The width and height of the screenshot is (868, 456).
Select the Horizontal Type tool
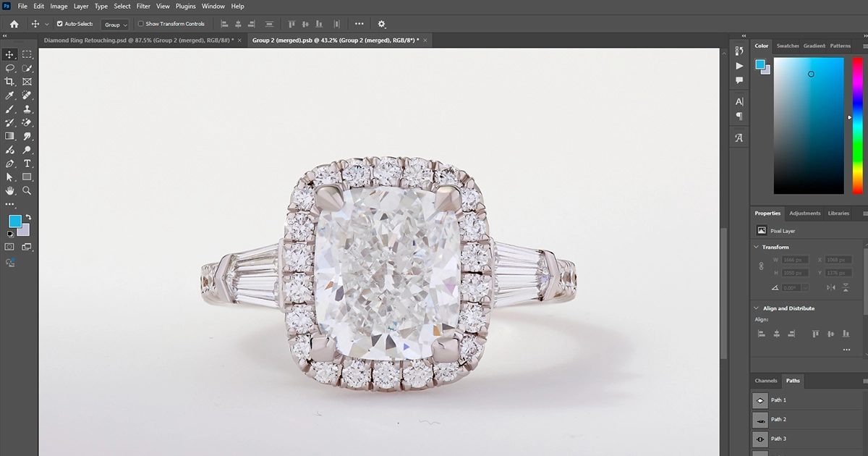27,164
